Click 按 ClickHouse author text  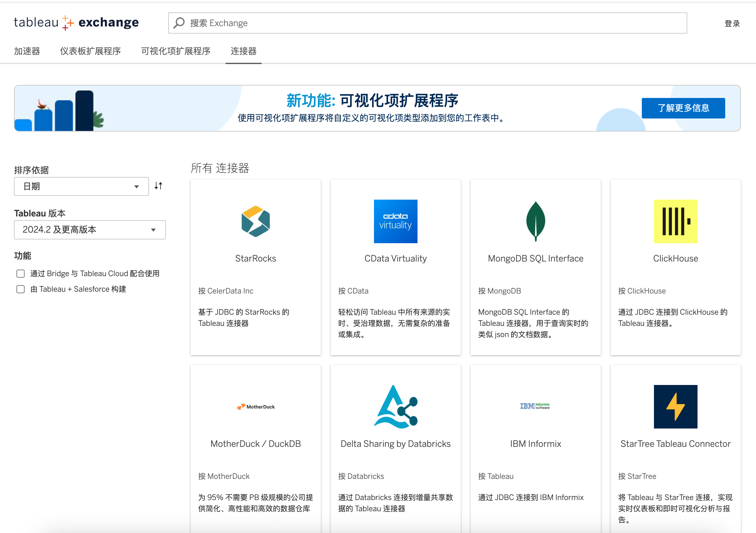pos(642,291)
